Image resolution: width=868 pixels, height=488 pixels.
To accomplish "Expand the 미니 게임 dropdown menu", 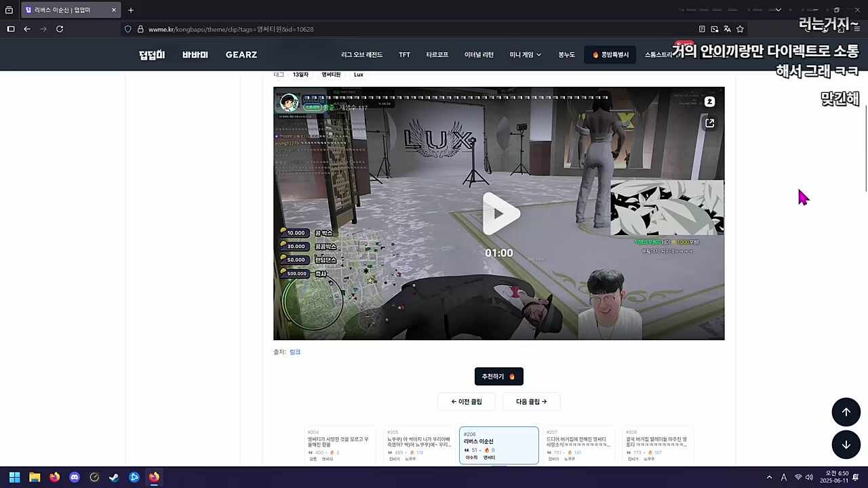I will 526,55.
